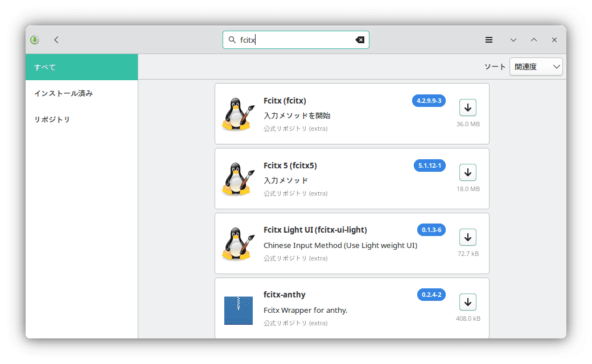The height and width of the screenshot is (364, 592).
Task: Click the ソート label
Action: point(495,67)
